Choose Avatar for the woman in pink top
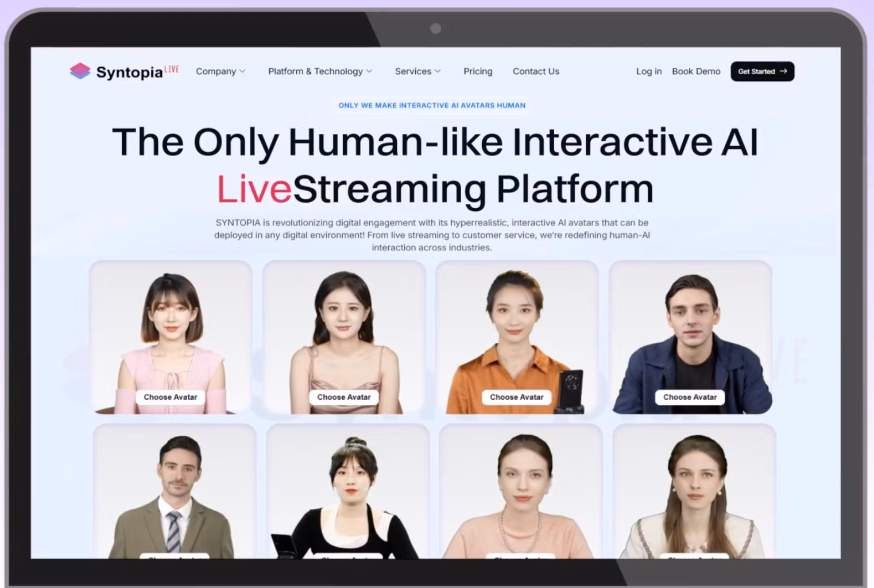Viewport: 874px width, 588px height. [171, 397]
